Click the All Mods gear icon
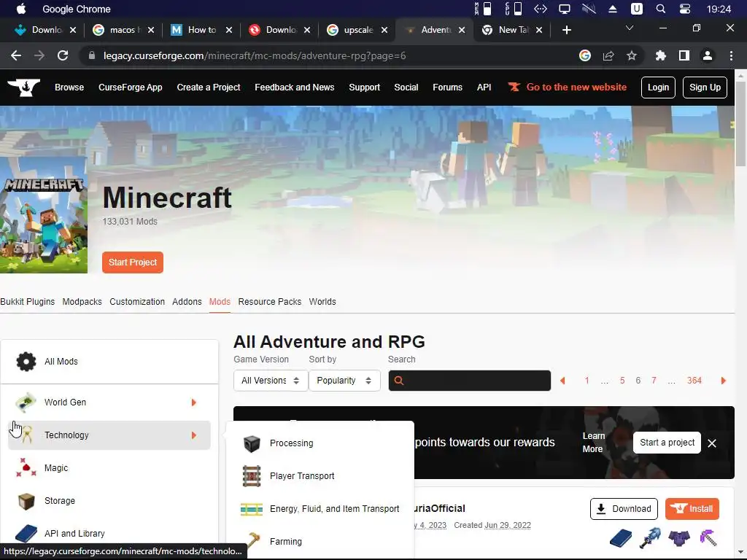 pyautogui.click(x=26, y=362)
